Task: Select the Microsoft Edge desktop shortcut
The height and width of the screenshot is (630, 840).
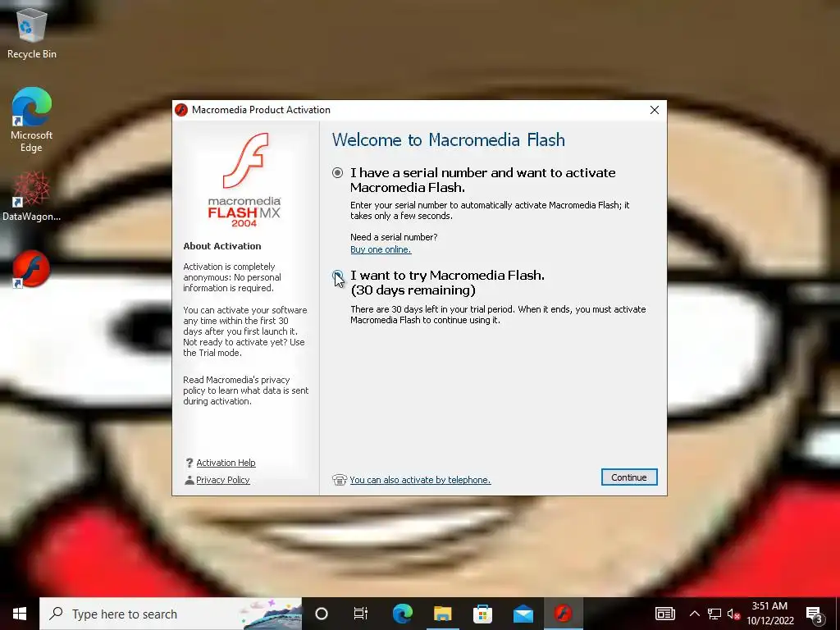Action: tap(32, 120)
